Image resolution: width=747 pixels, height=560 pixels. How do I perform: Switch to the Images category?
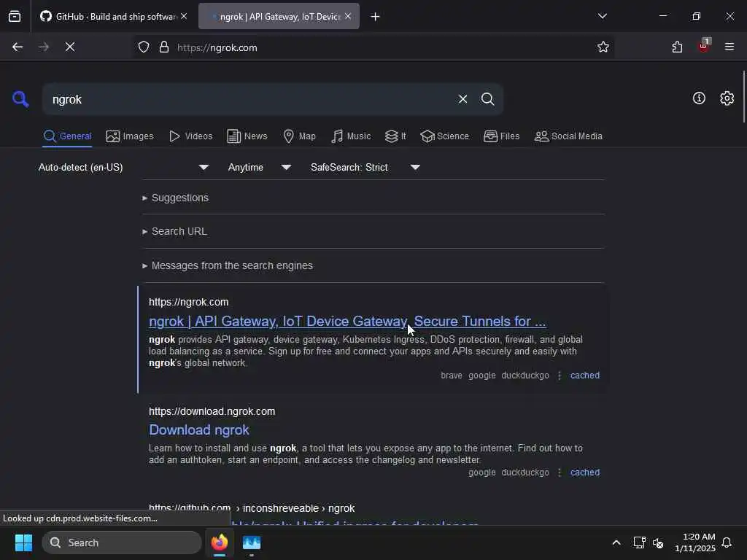[x=130, y=136]
